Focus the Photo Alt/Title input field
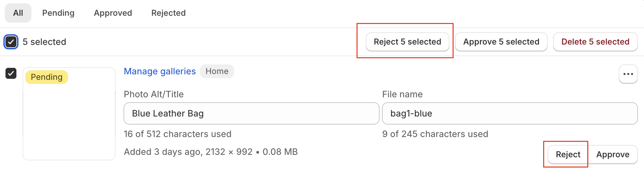644x172 pixels. point(251,113)
